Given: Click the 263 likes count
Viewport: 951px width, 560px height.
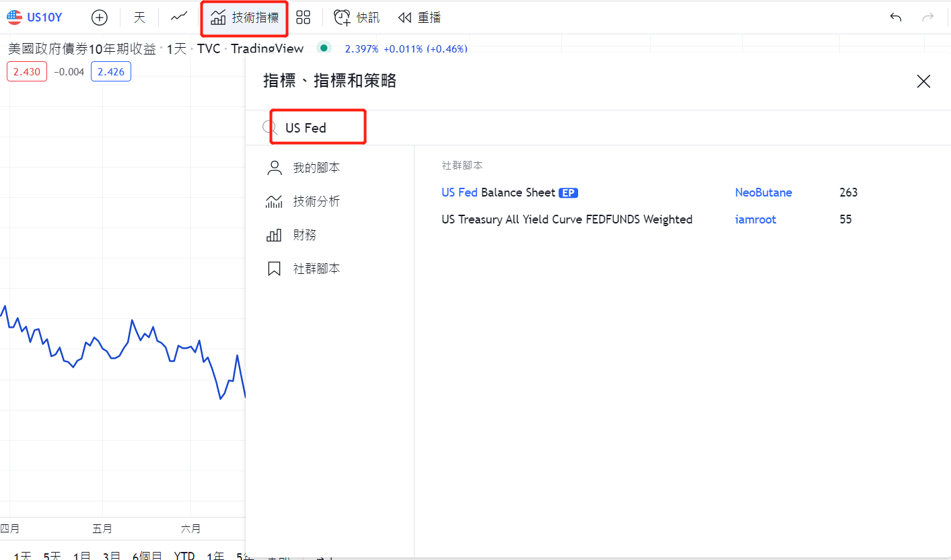Looking at the screenshot, I should coord(849,193).
